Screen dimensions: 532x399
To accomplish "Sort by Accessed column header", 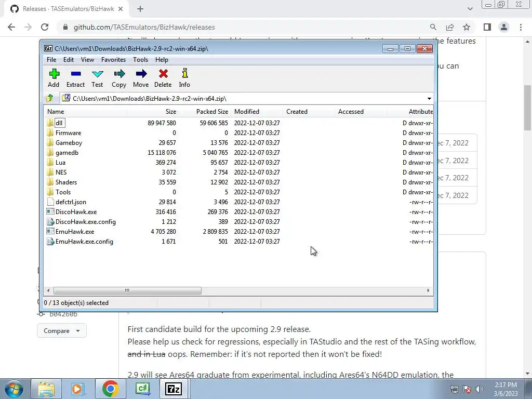I will 361,111.
